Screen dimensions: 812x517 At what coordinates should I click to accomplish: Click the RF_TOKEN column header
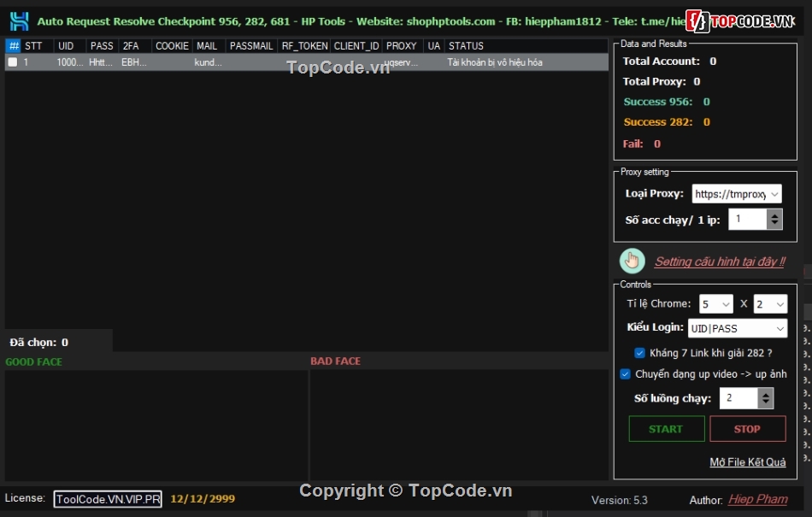[x=304, y=45]
